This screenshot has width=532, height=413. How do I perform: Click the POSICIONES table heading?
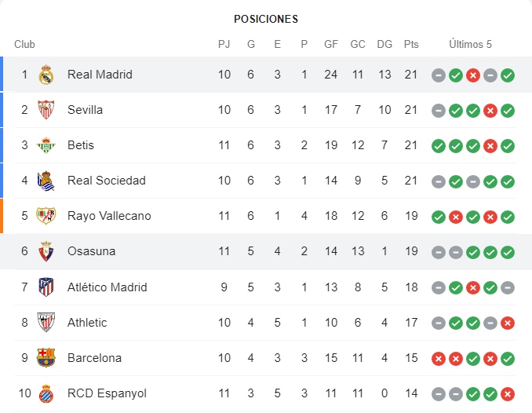pyautogui.click(x=266, y=19)
